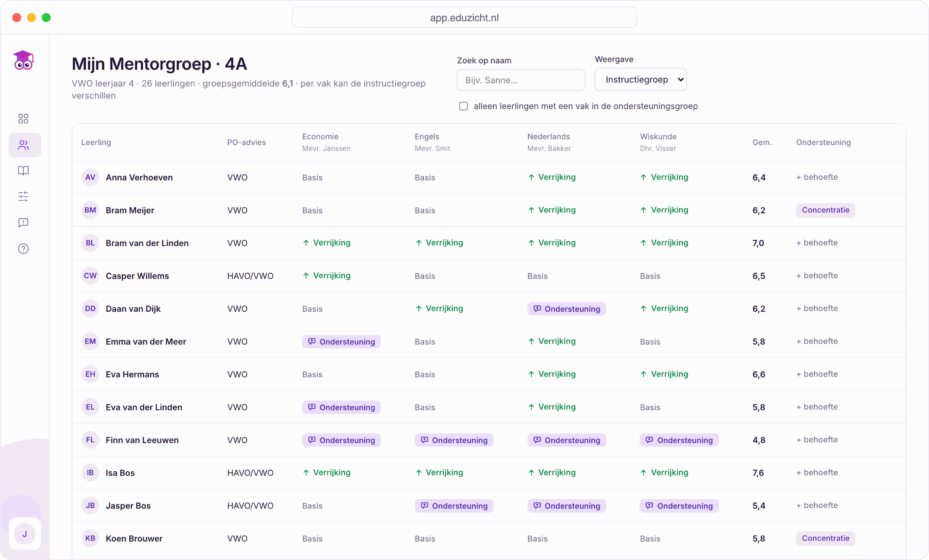Add a behoefte for Anna Verhoeven
Viewport: 929px width, 560px height.
(x=817, y=177)
